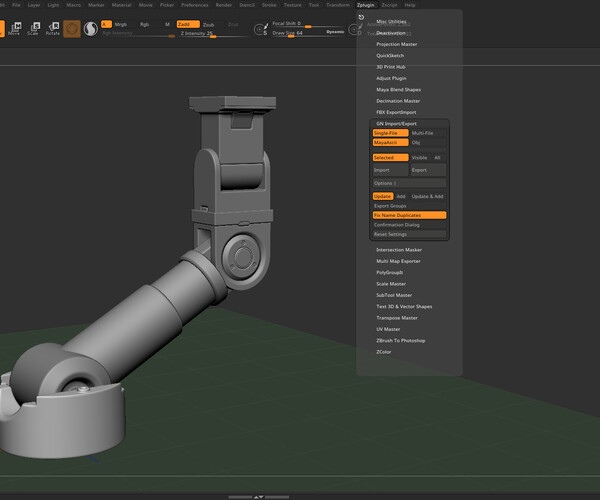This screenshot has width=600, height=500.
Task: Toggle the A alpha button
Action: pos(106,24)
